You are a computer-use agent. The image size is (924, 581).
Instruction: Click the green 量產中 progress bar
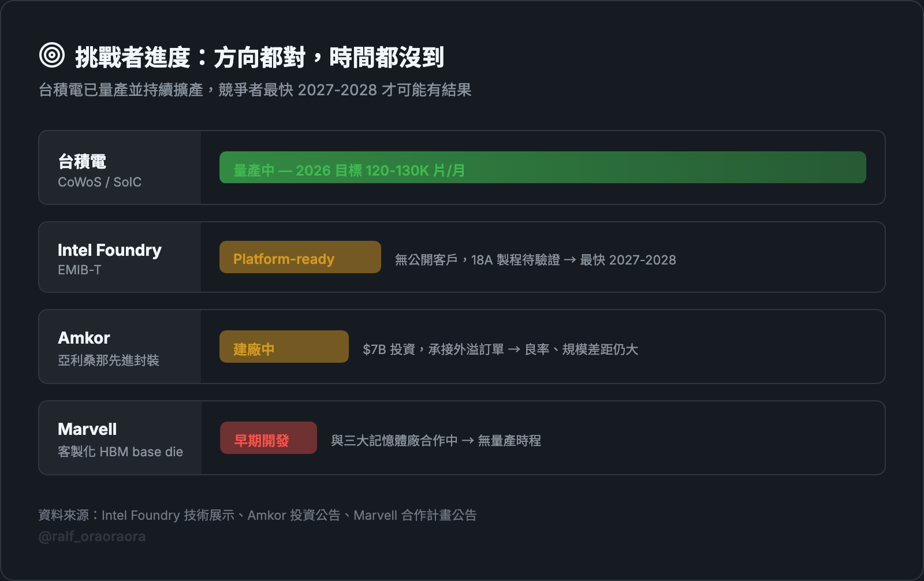tap(542, 167)
